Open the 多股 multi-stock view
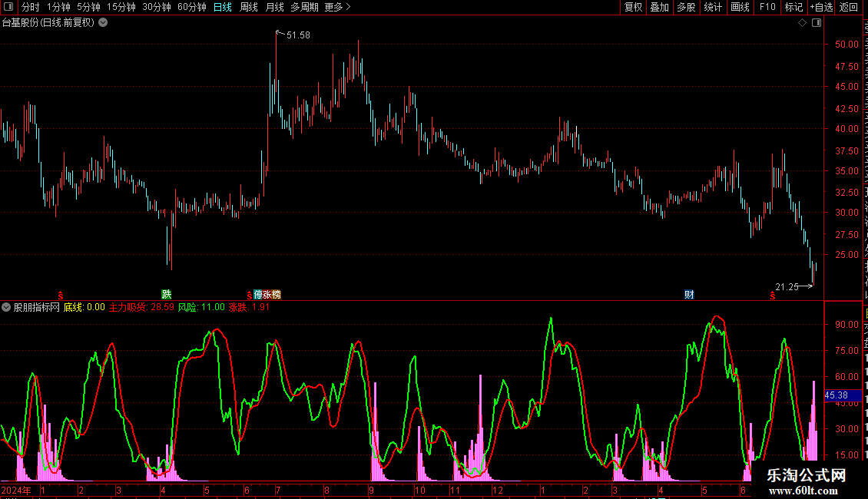Viewport: 868px width, 499px height. pyautogui.click(x=686, y=7)
